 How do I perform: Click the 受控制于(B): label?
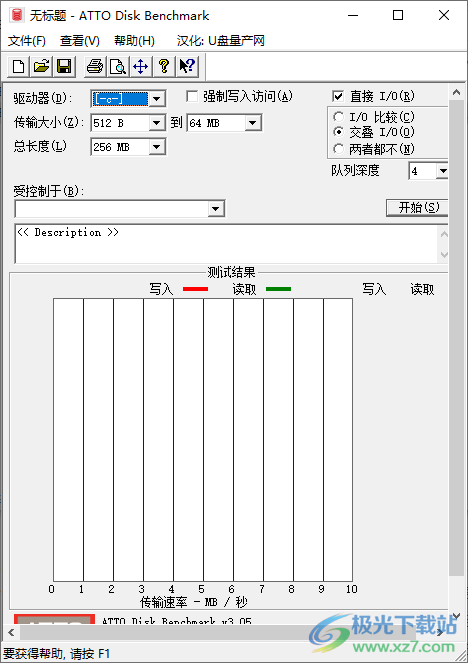pos(49,191)
